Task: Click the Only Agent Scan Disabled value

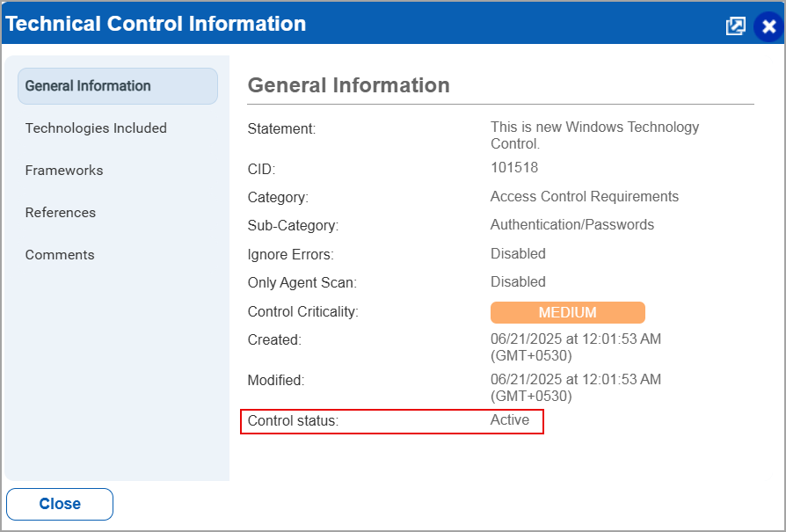Action: click(518, 281)
